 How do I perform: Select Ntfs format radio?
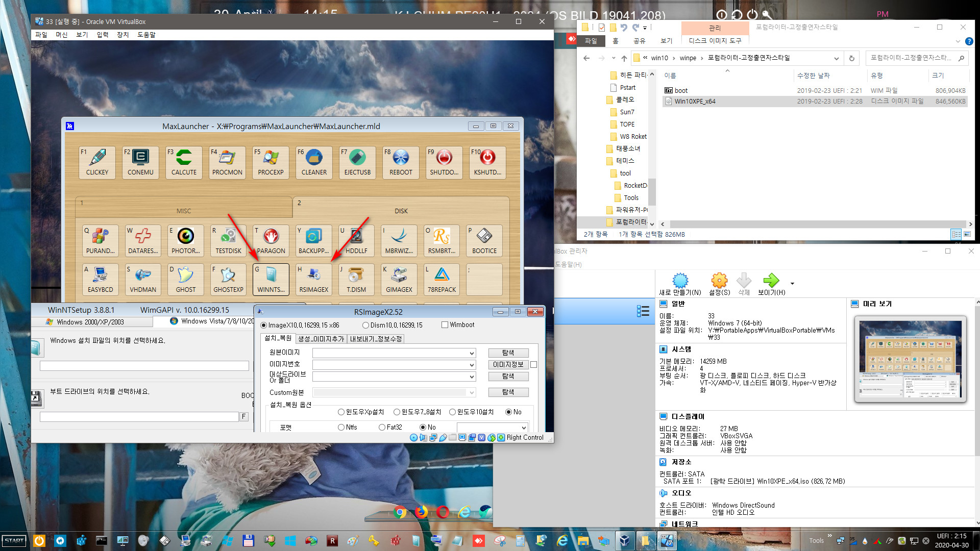point(341,428)
